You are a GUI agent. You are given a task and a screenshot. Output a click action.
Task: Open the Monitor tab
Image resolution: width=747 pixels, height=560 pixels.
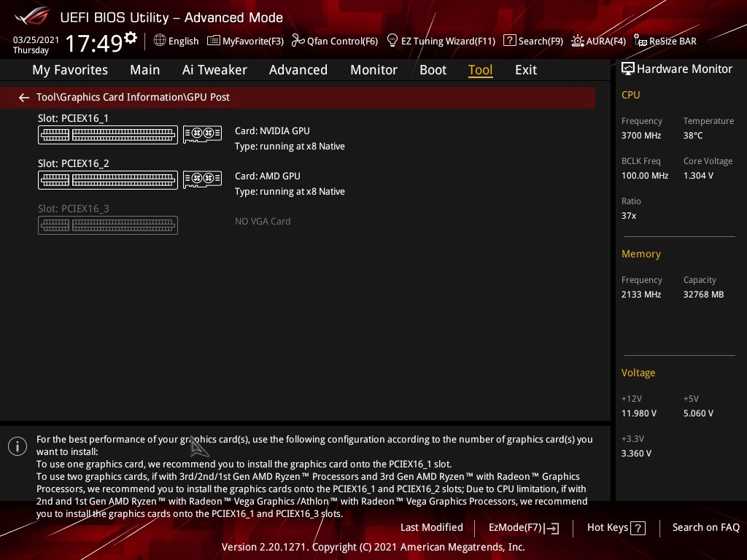point(374,70)
